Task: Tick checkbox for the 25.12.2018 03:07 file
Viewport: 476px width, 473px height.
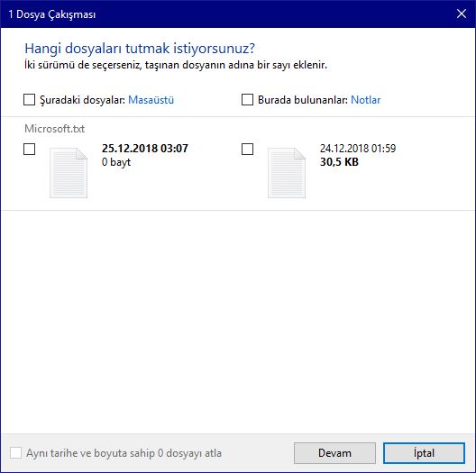Action: [x=29, y=149]
